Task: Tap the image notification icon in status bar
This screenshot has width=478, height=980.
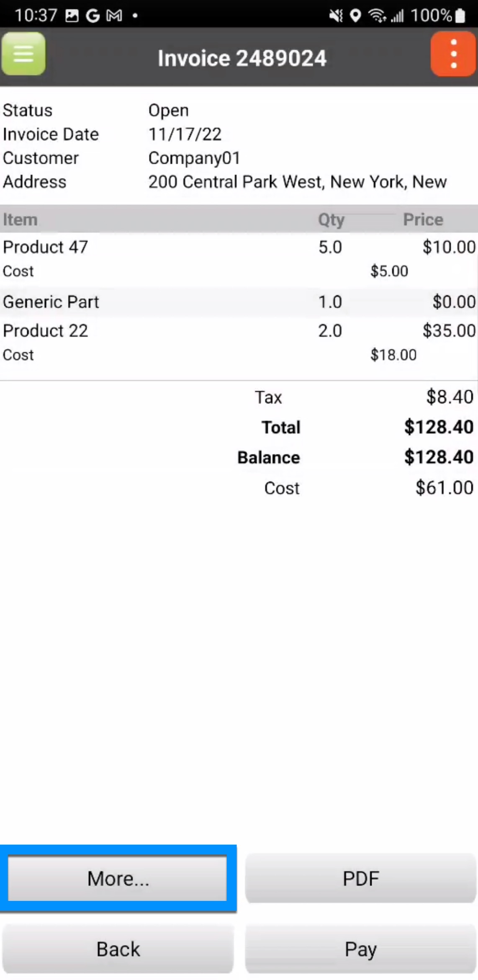Action: (72, 16)
